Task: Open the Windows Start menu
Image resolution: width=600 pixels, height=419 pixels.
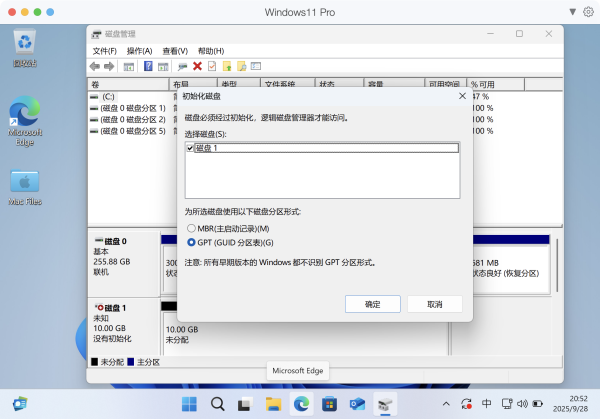Action: click(189, 404)
